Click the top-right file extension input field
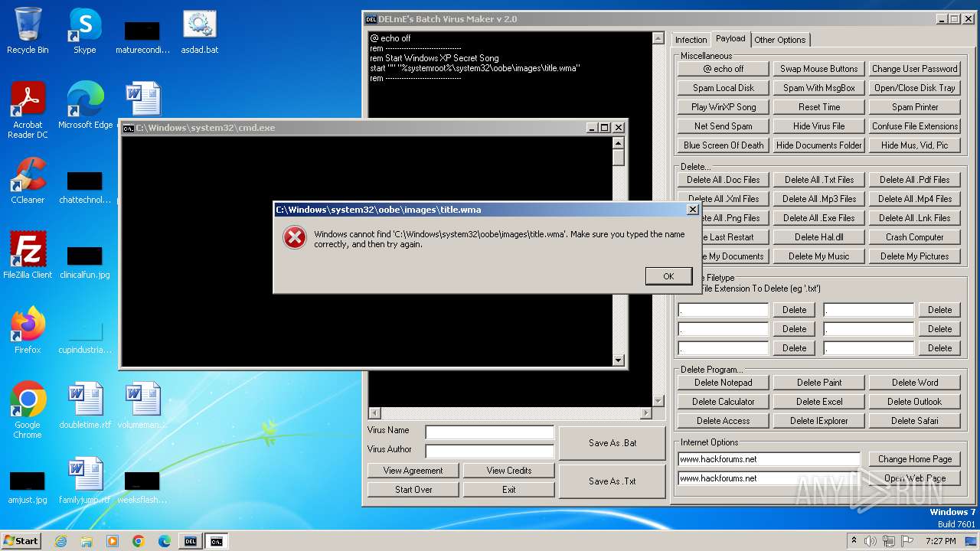 pos(869,310)
